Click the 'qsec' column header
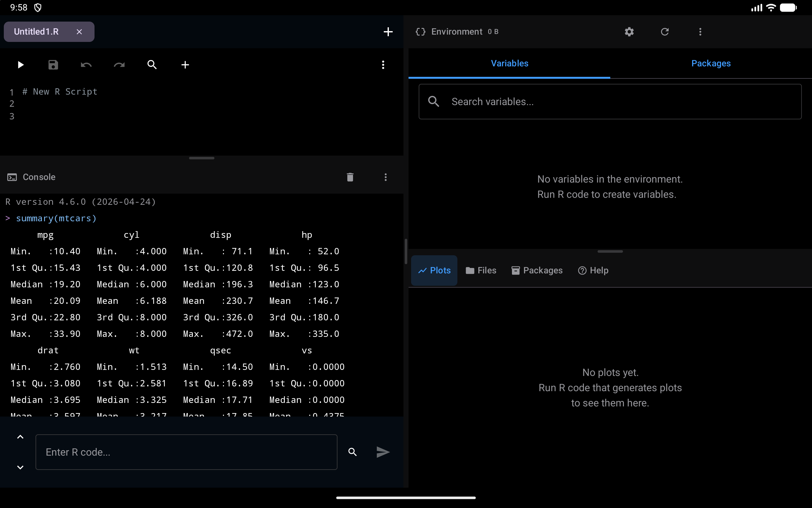Viewport: 812px width, 508px height. (220, 351)
